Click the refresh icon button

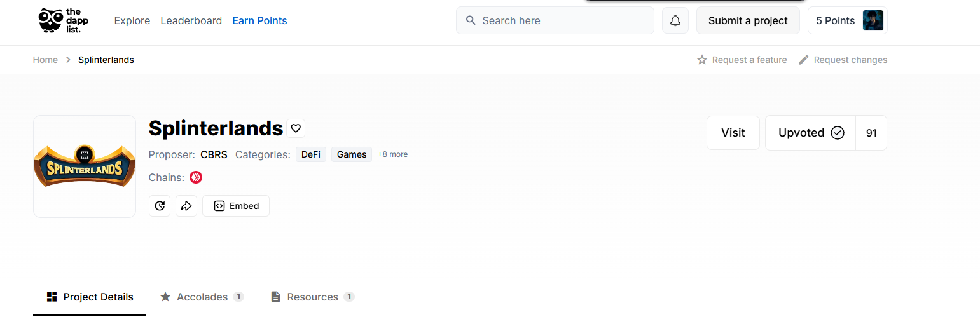160,206
